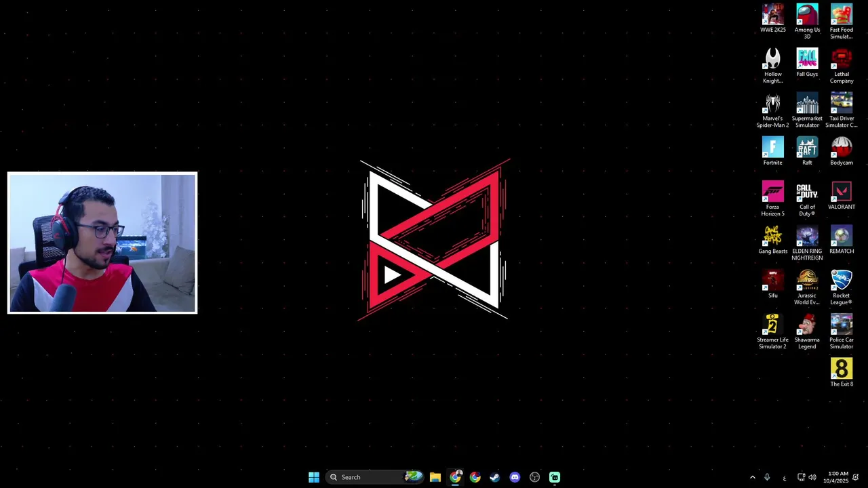Click the Raft desktop shortcut
The width and height of the screenshot is (868, 488).
(807, 151)
